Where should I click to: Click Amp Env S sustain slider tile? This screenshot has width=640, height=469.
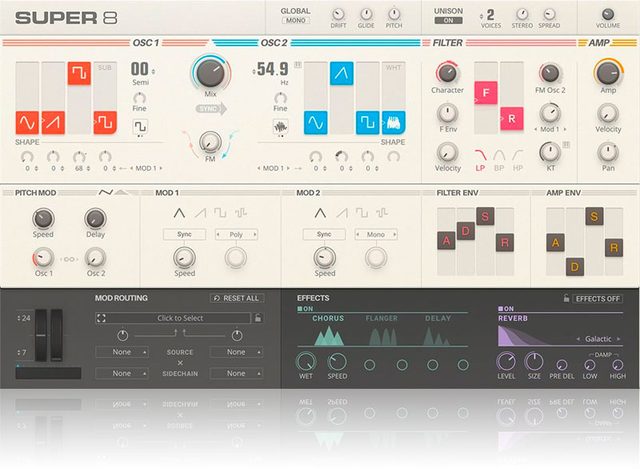pos(594,216)
